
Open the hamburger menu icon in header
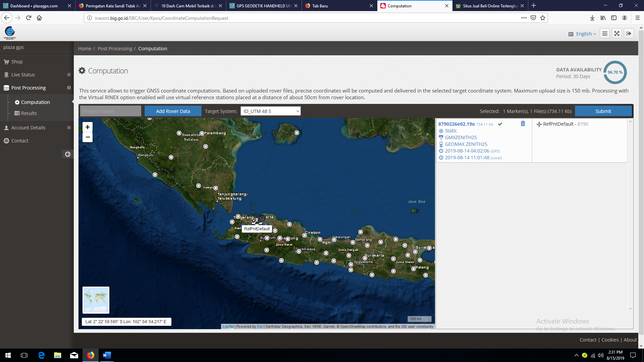pyautogui.click(x=604, y=34)
